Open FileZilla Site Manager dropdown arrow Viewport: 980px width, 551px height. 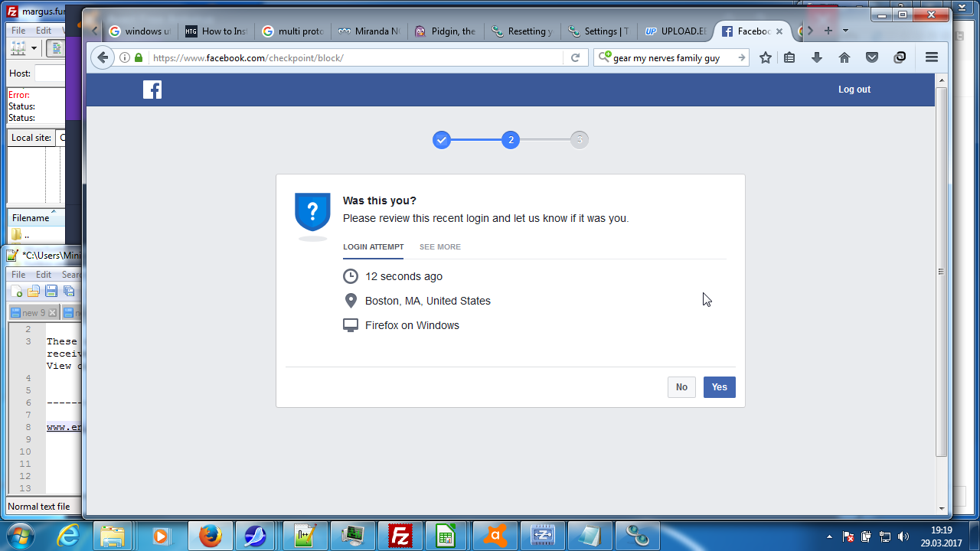(x=34, y=48)
